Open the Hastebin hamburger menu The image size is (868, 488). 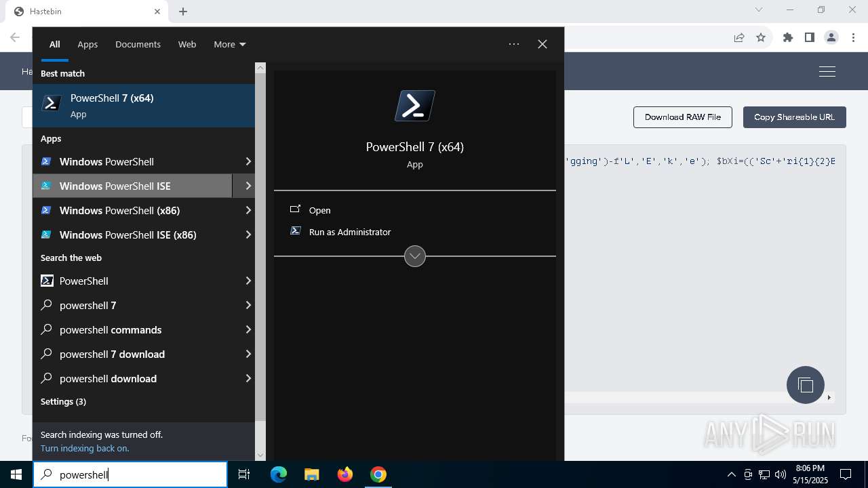pyautogui.click(x=827, y=71)
